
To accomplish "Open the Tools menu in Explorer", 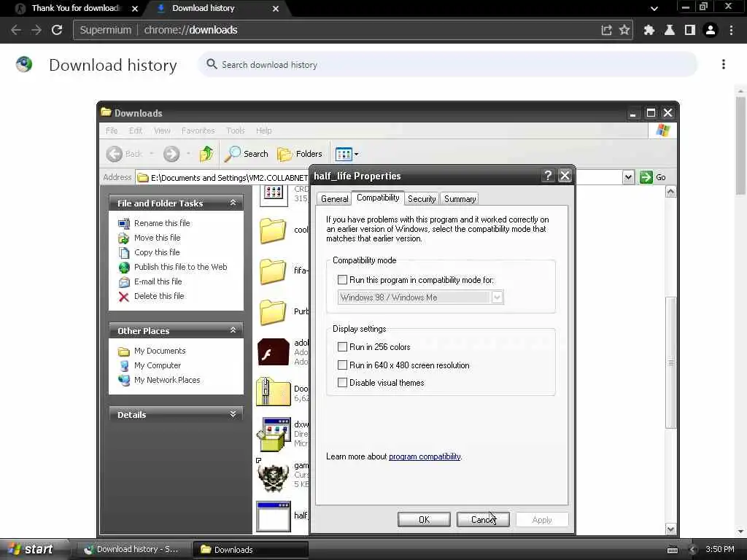I will (x=236, y=131).
